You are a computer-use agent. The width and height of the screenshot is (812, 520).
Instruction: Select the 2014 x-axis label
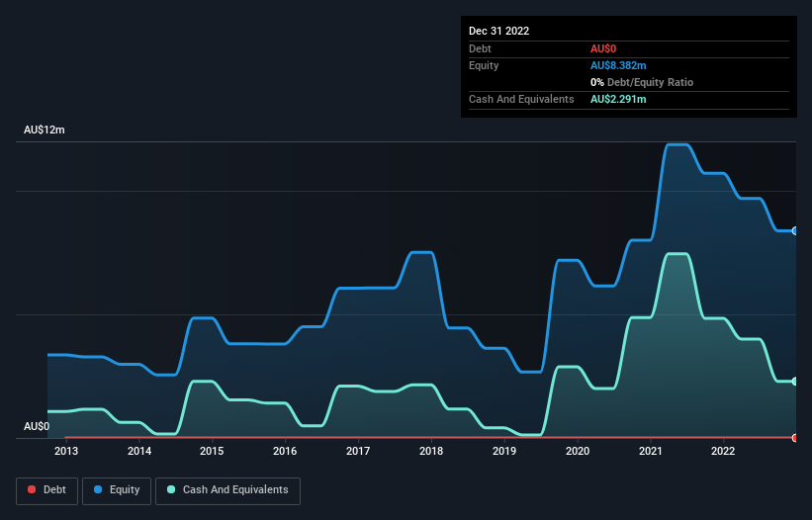coord(139,451)
